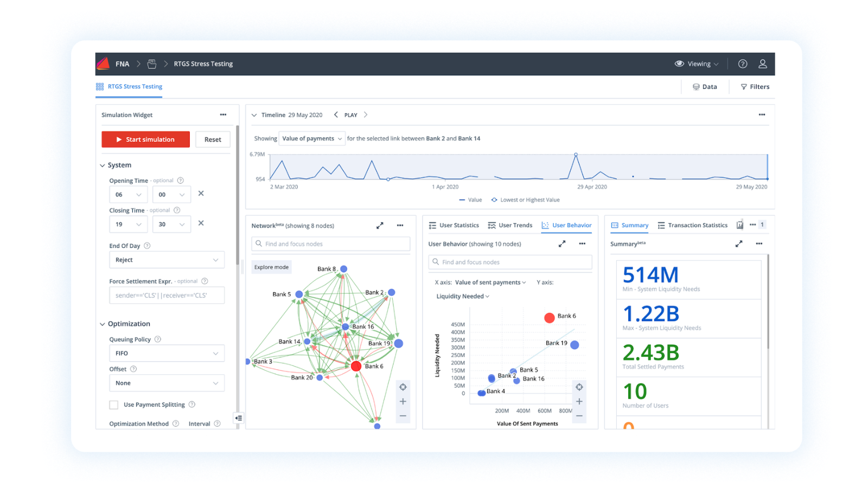This screenshot has height=488, width=868.
Task: Open the Opening Time hour dropdown
Action: pyautogui.click(x=128, y=195)
